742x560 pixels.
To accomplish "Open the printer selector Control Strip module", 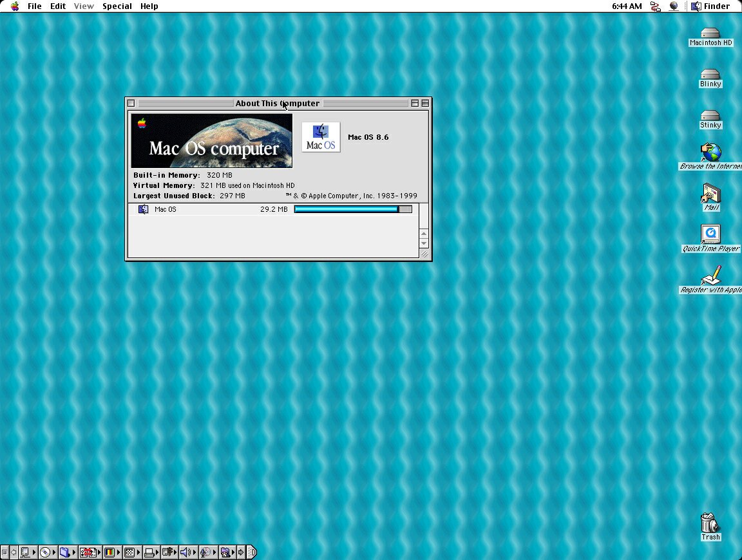I will pos(151,552).
